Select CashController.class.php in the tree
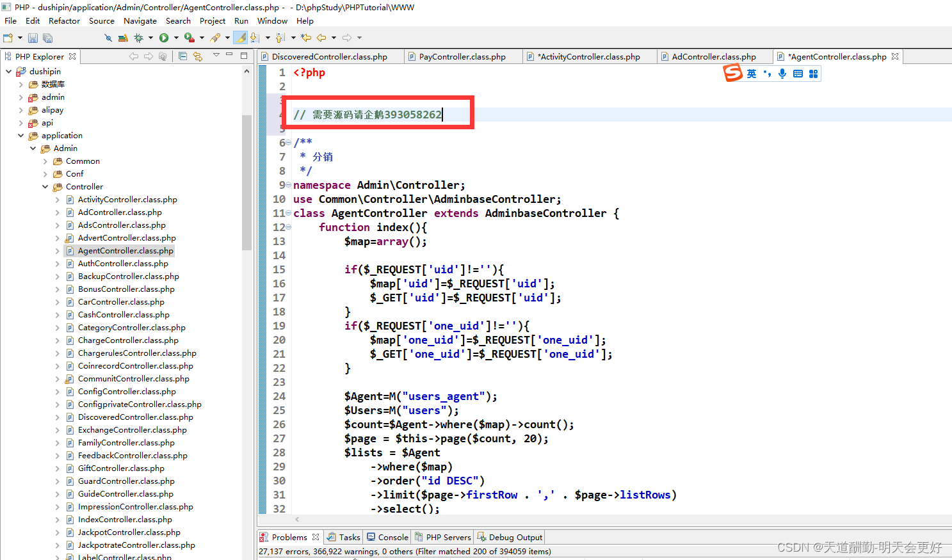 pyautogui.click(x=124, y=315)
